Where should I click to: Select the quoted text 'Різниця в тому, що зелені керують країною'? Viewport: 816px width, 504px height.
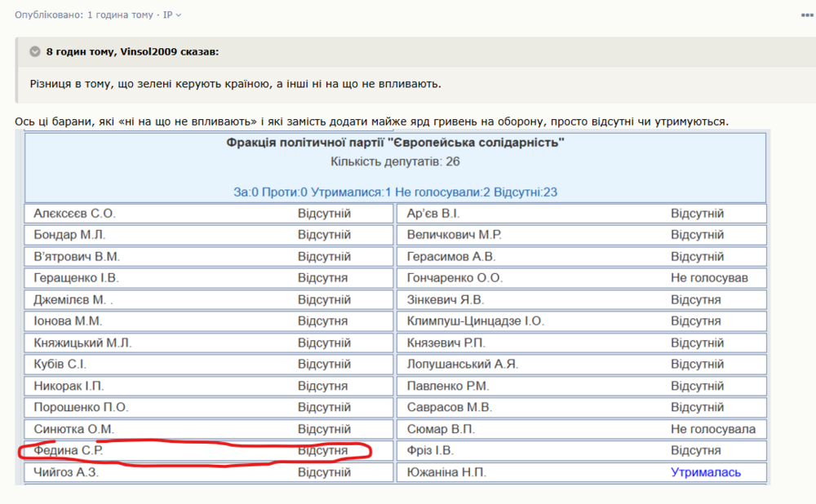click(x=150, y=84)
